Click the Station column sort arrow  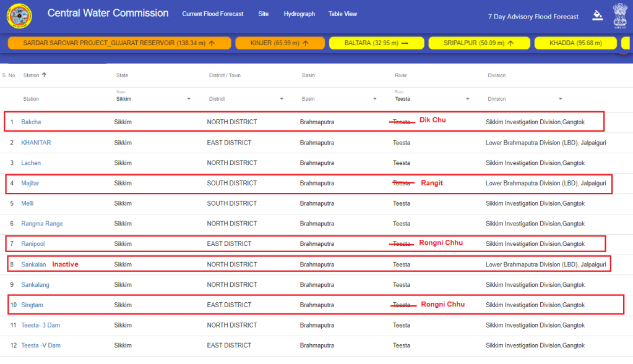[x=44, y=75]
